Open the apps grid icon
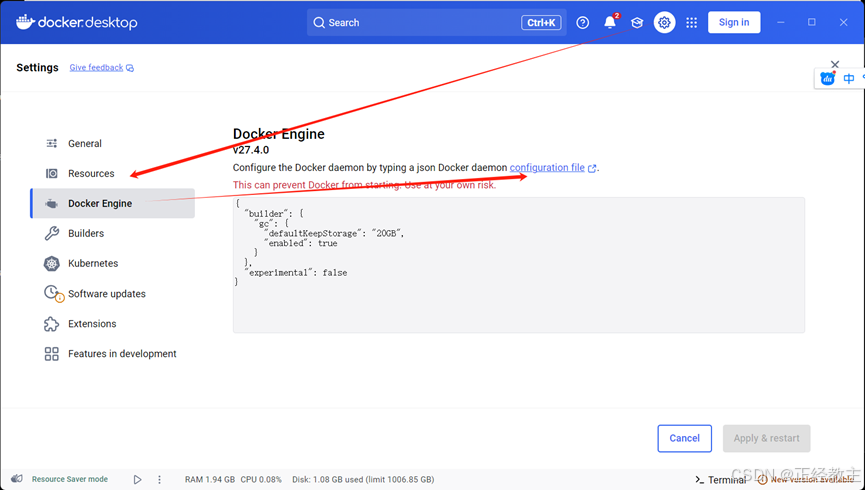This screenshot has height=490, width=865. pos(691,23)
